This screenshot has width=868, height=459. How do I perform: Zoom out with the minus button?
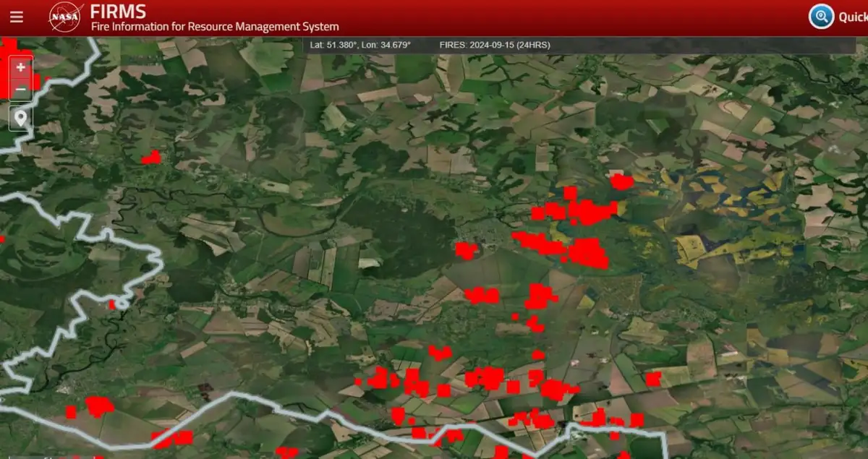click(21, 90)
